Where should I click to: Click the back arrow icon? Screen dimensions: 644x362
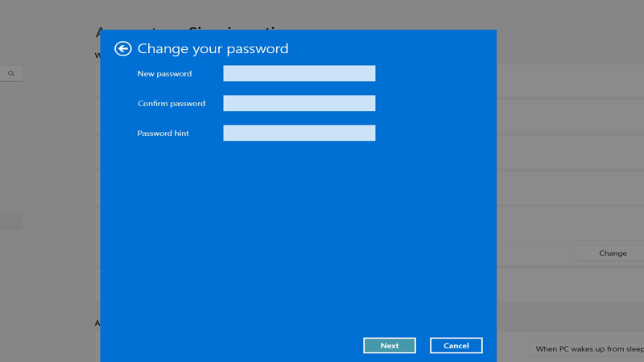click(122, 49)
